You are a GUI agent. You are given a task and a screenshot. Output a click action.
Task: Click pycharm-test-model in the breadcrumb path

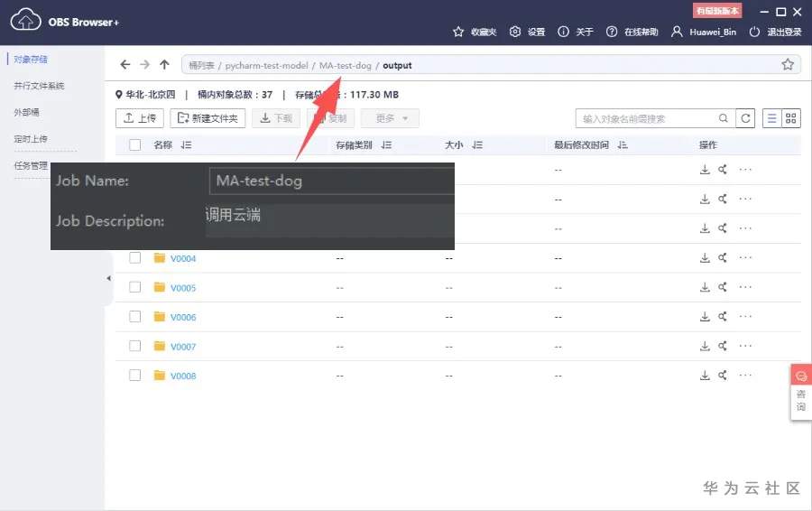point(267,65)
